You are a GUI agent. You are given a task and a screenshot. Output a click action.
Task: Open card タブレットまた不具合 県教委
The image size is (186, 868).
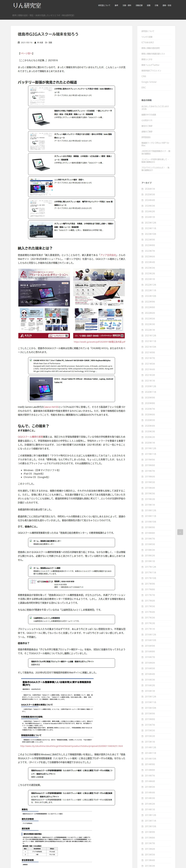(71, 164)
